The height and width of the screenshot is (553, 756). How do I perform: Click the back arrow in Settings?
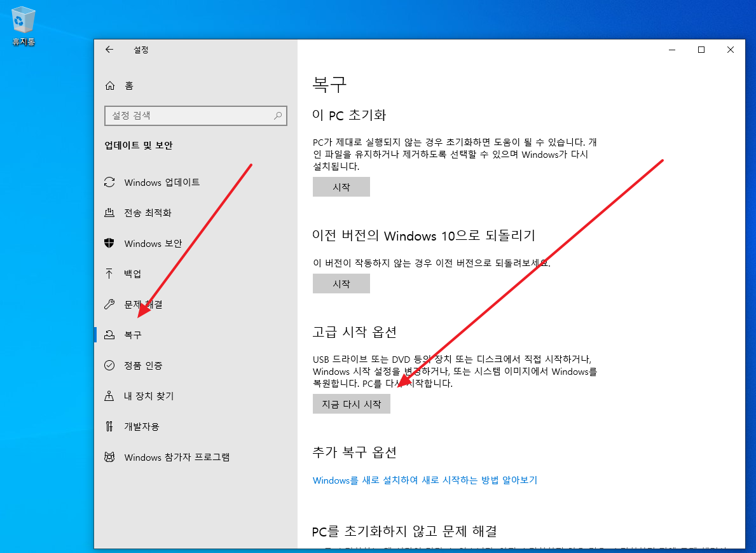109,49
